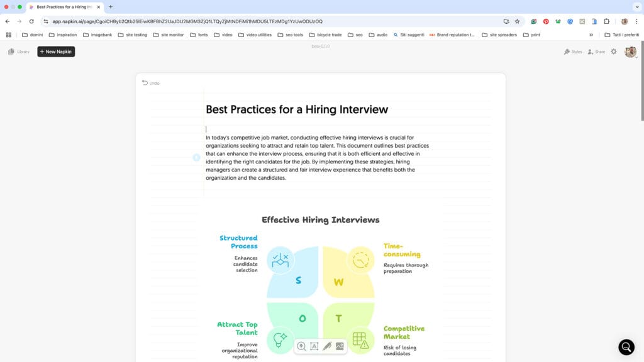Create a New Napkin
644x362 pixels.
click(x=56, y=52)
